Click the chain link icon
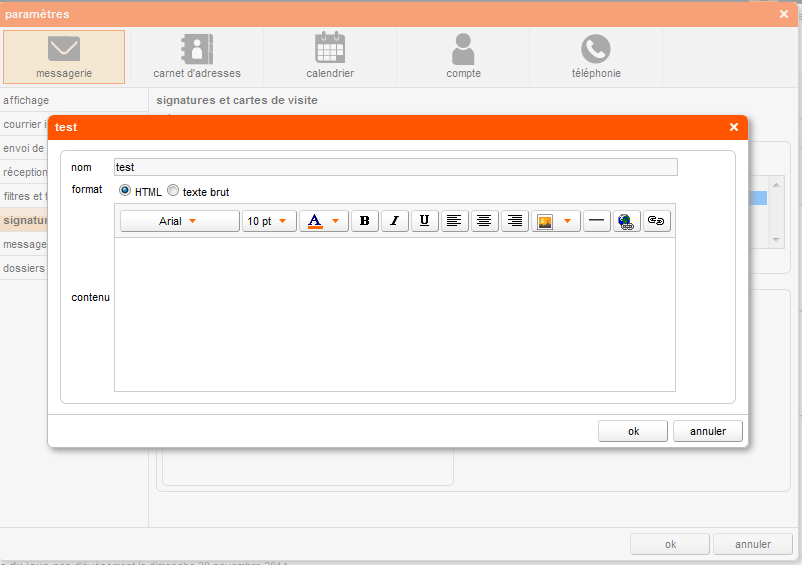The height and width of the screenshot is (565, 802). (x=657, y=221)
